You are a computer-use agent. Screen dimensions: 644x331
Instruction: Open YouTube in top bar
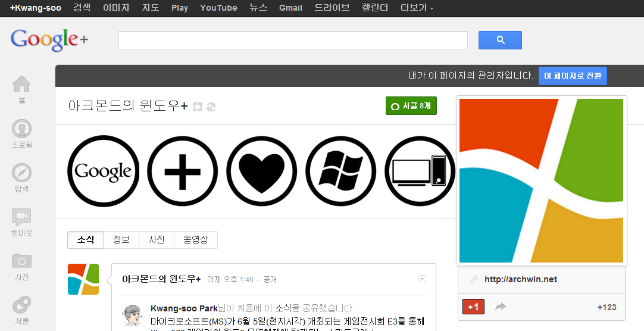[x=218, y=8]
